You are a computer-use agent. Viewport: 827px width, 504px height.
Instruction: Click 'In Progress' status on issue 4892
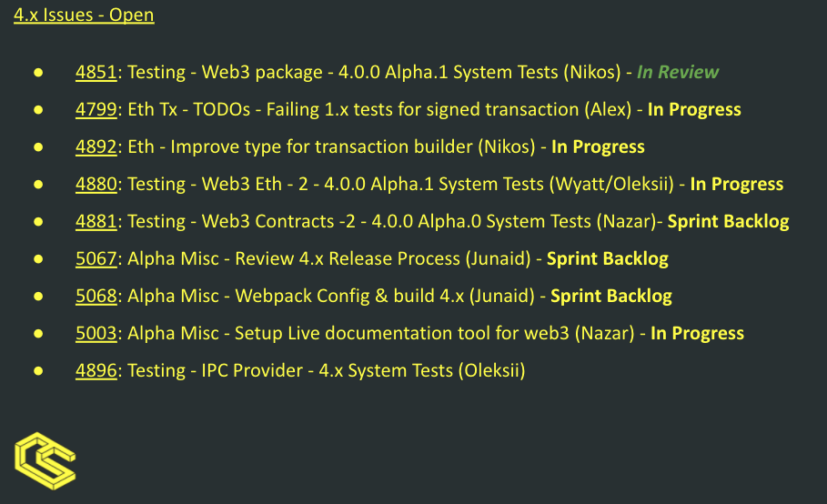tap(598, 147)
